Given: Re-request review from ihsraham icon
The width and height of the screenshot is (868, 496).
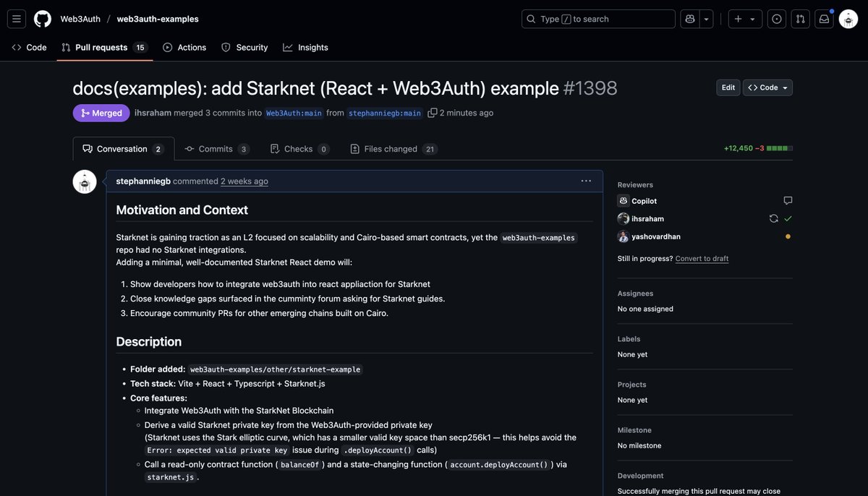Looking at the screenshot, I should 773,218.
